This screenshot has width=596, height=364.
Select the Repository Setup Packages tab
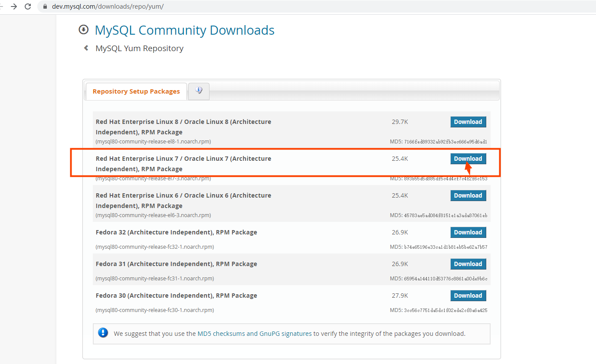click(x=136, y=91)
